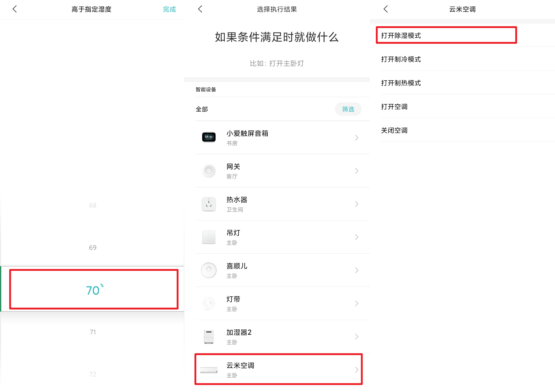Pick 71 in the humidity picker

93,332
